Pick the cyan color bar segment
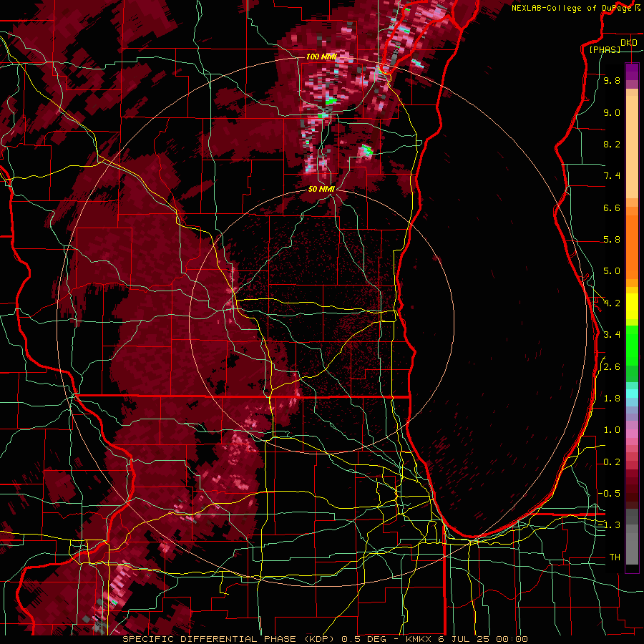 [x=632, y=394]
